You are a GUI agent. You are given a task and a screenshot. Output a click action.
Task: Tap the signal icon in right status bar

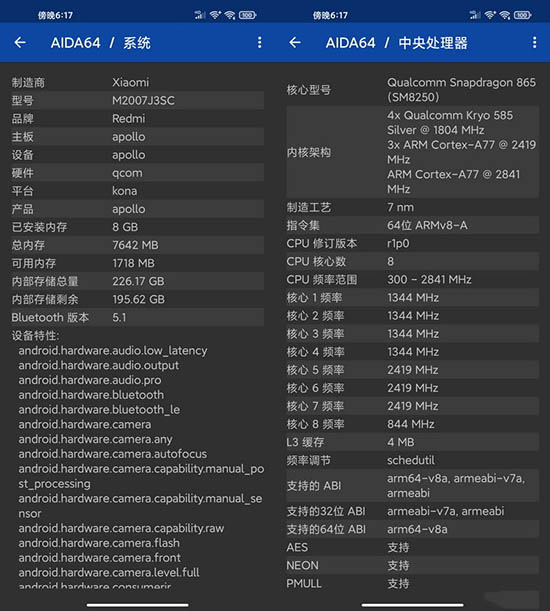(x=474, y=15)
